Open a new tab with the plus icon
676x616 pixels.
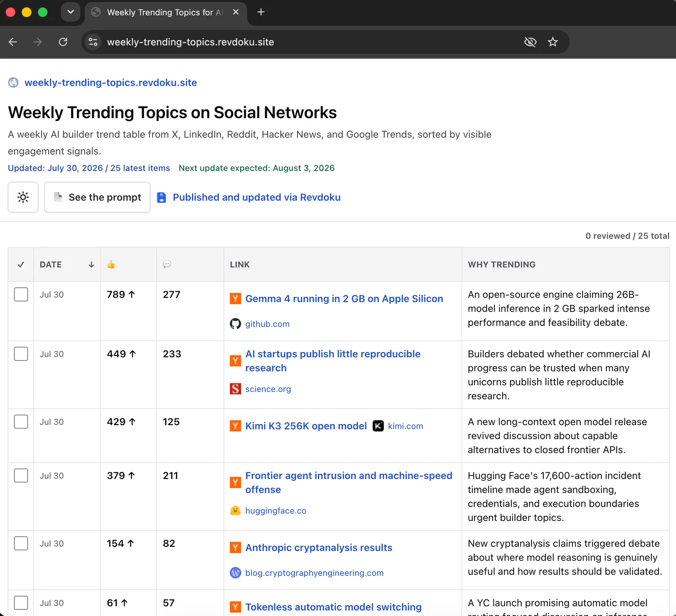[261, 12]
